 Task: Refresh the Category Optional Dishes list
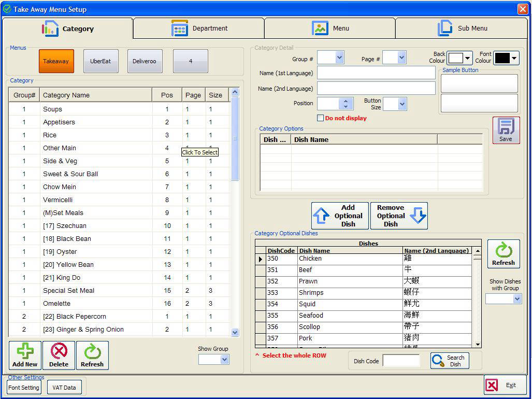503,254
